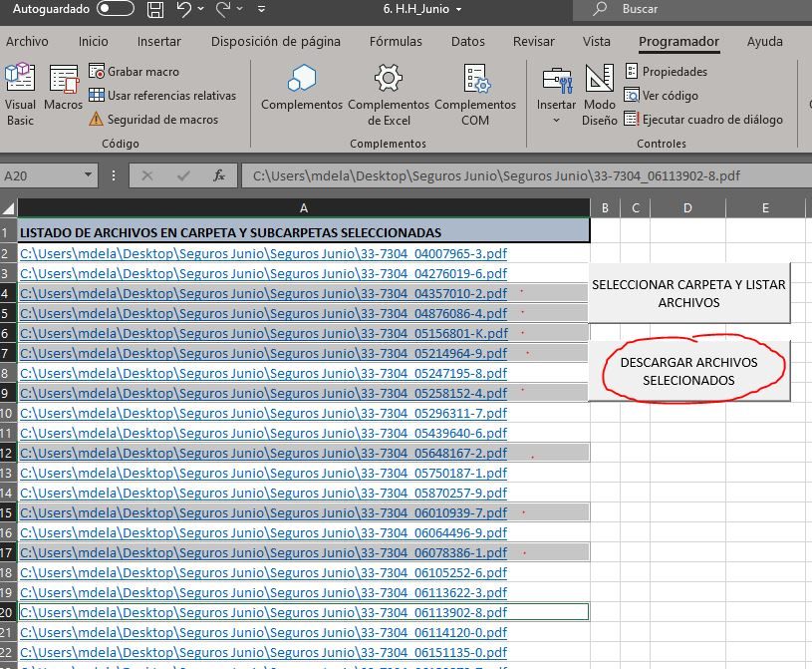812x669 pixels.
Task: Expand the Insertar controls dropdown
Action: [556, 121]
